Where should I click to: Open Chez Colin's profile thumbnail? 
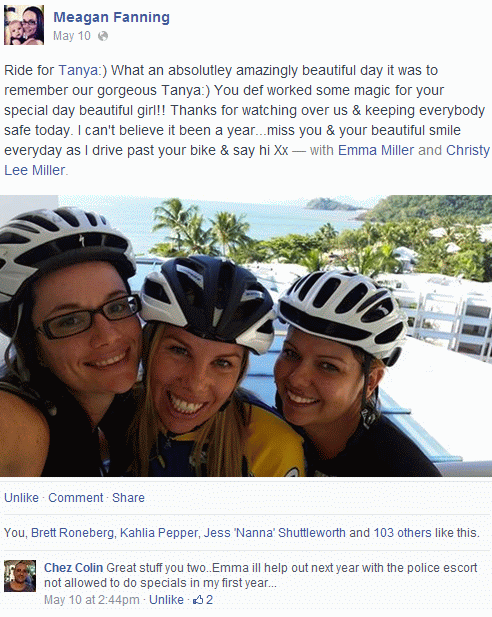20,576
